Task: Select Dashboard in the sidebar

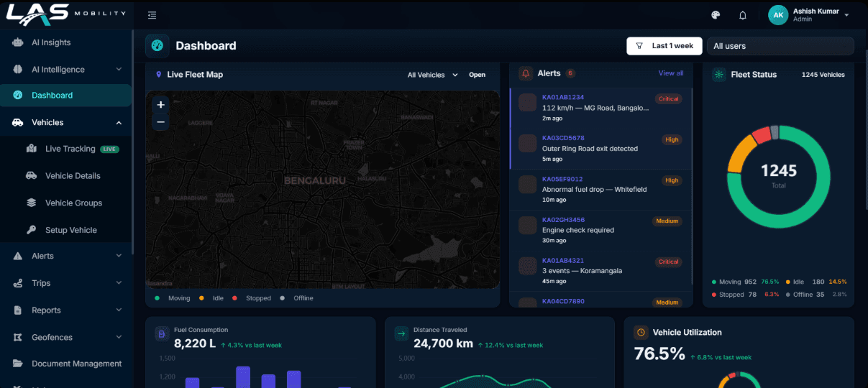Action: [x=66, y=96]
